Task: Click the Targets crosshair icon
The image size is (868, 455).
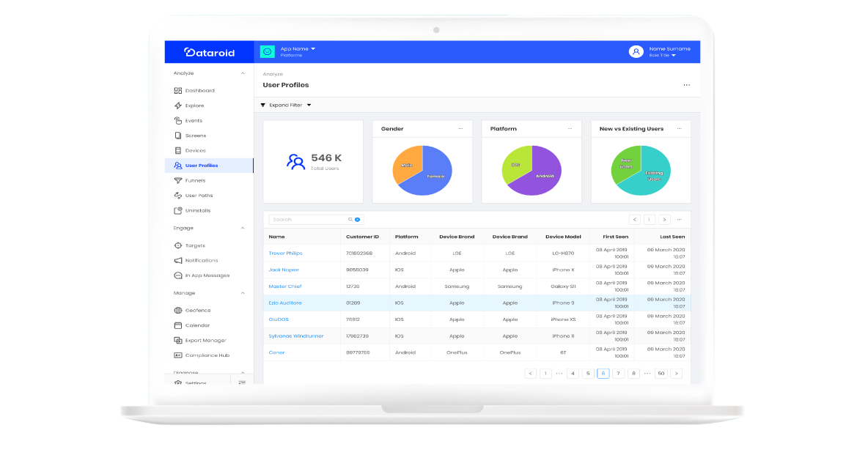Action: pyautogui.click(x=177, y=245)
